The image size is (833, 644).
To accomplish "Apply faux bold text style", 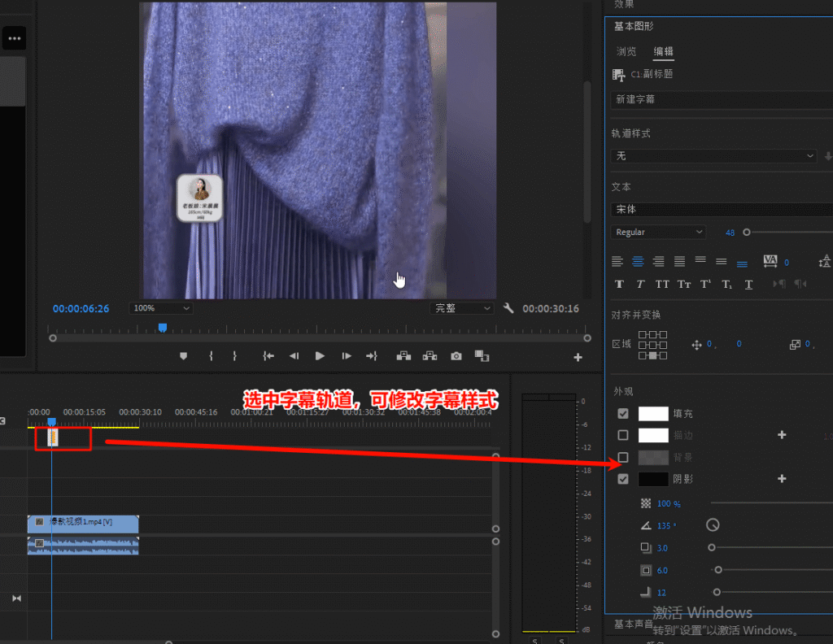I will [x=619, y=284].
